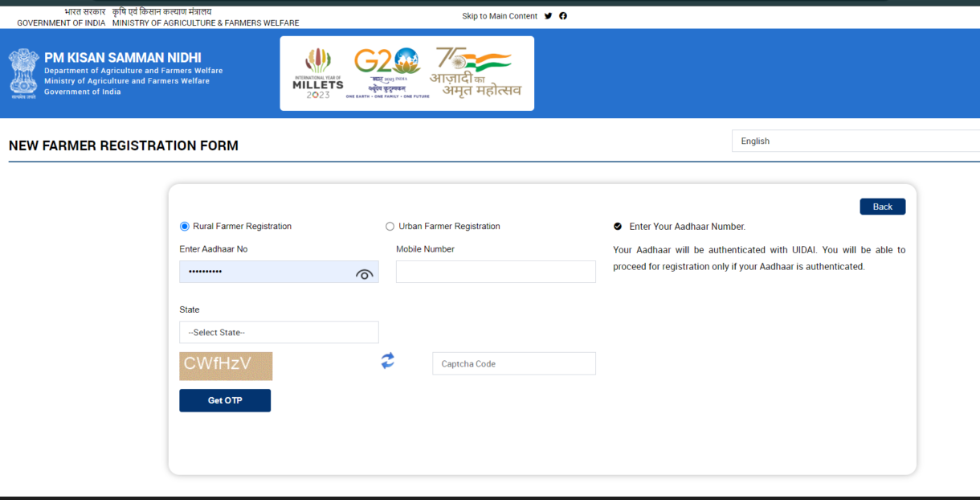Click the 'State' field label
The height and width of the screenshot is (500, 980).
point(190,309)
